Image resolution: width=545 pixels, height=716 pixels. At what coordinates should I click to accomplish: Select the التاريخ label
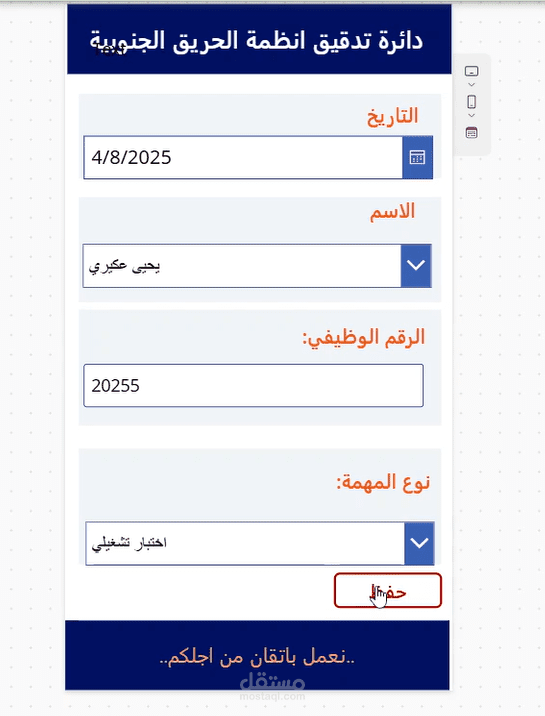coord(393,116)
